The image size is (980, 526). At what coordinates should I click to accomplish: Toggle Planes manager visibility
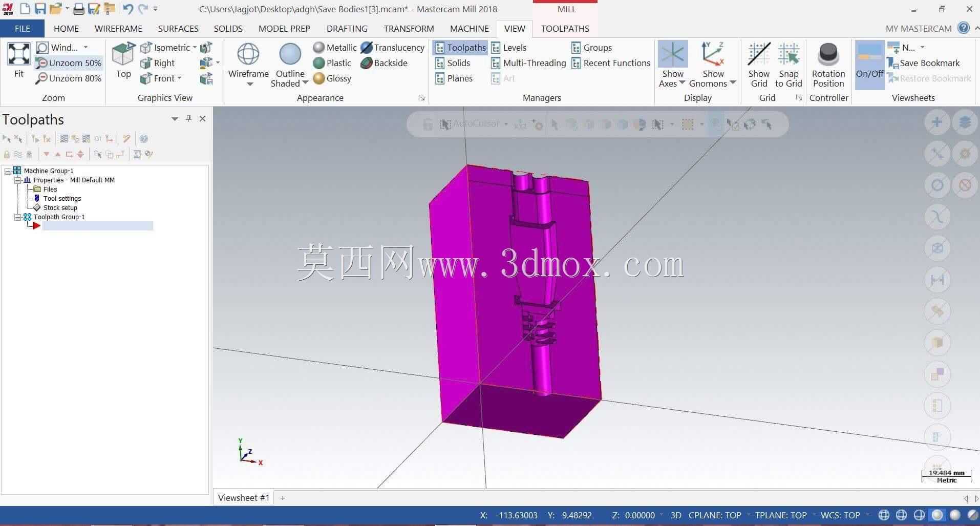coord(454,78)
